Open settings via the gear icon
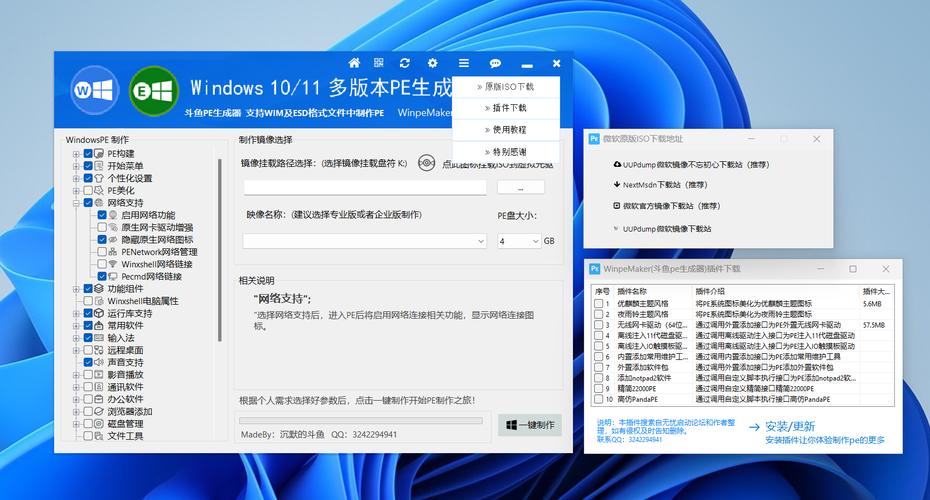Screen dimensions: 930x500 click(432, 63)
